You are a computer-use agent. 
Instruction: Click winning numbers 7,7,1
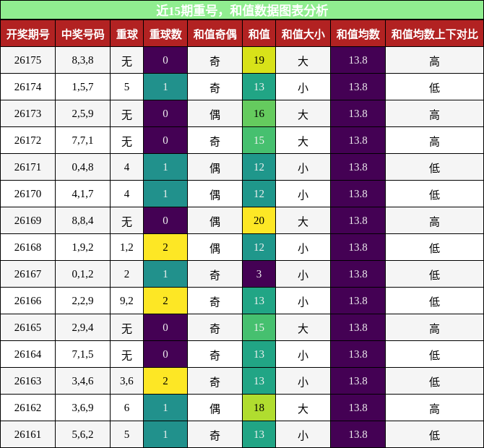(83, 140)
